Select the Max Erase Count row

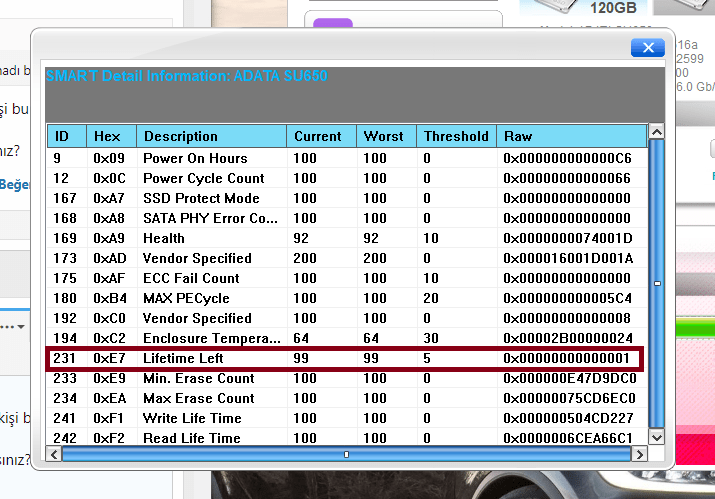click(347, 398)
